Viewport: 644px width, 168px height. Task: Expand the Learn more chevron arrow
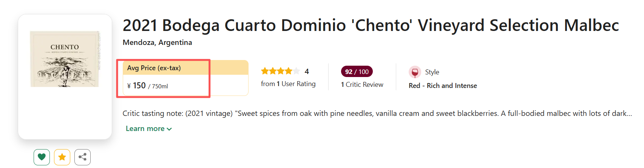coord(169,129)
